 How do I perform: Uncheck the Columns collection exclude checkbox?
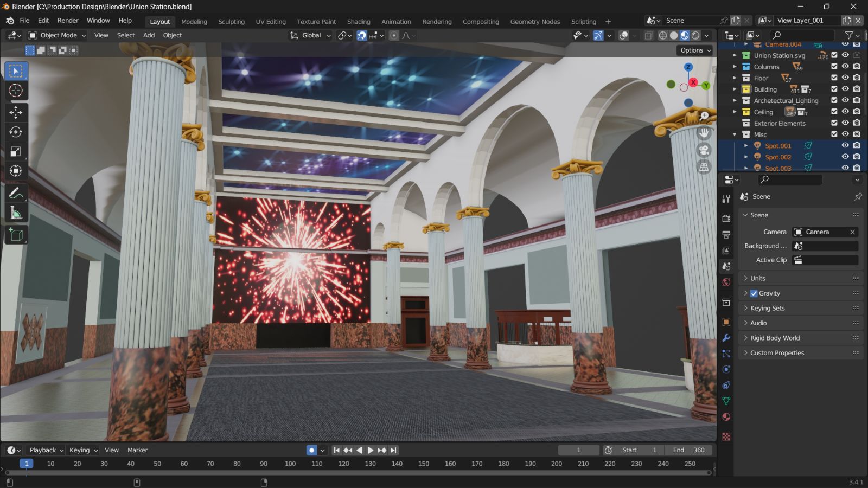[834, 67]
